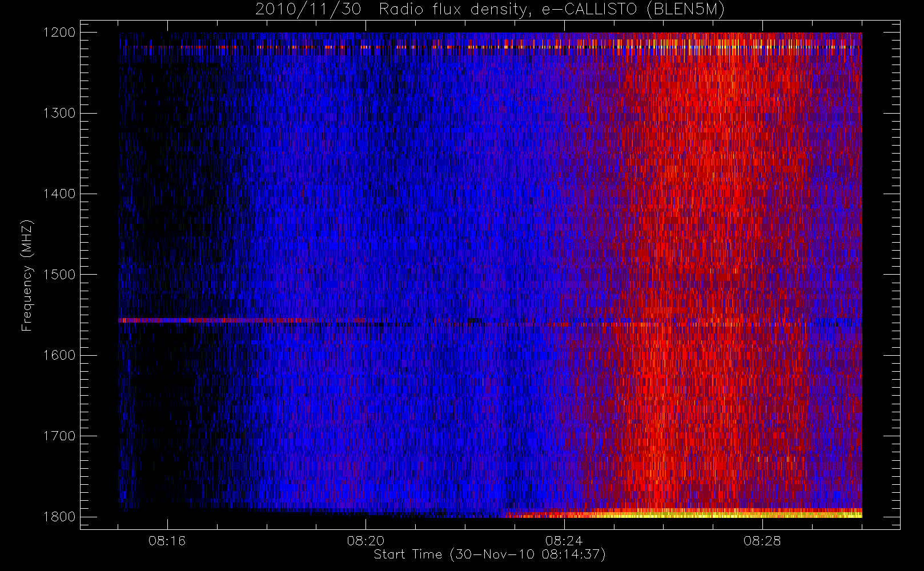Click the 08:28 time tick label
924x571 pixels.
pos(762,541)
